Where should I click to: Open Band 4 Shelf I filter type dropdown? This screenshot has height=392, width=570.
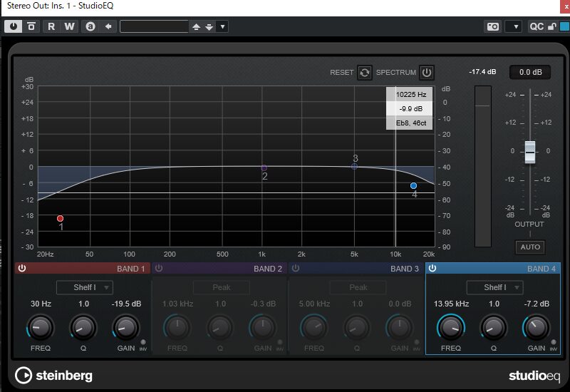coord(494,287)
